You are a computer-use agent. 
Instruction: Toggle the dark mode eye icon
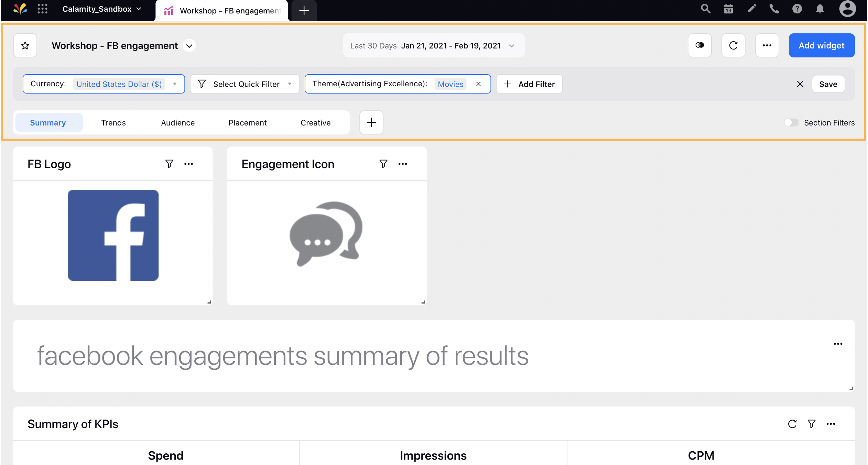[700, 45]
